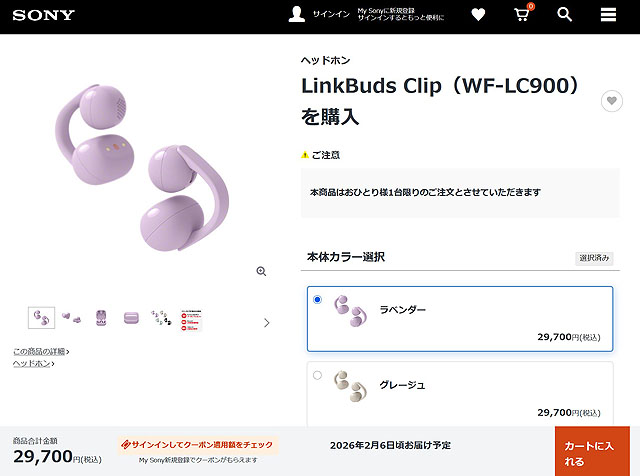Select the グレージュ color radio button
Screen dimensions: 640x476
(x=317, y=375)
